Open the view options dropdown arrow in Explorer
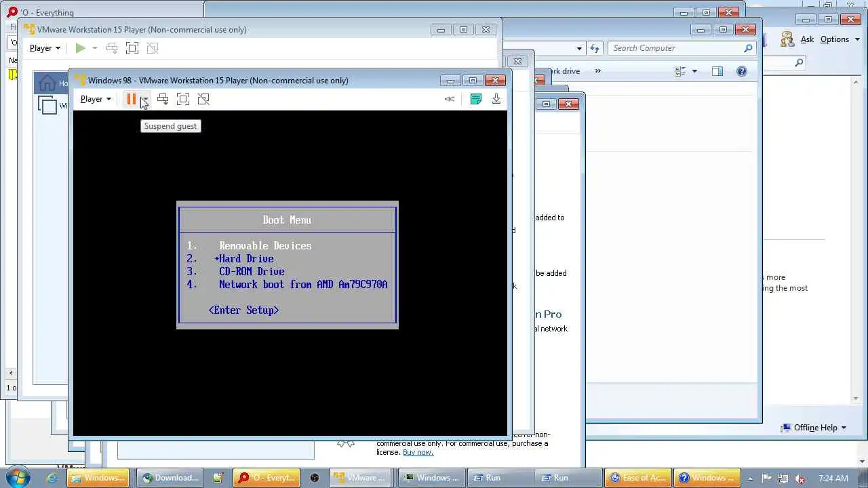This screenshot has width=868, height=488. pos(694,71)
